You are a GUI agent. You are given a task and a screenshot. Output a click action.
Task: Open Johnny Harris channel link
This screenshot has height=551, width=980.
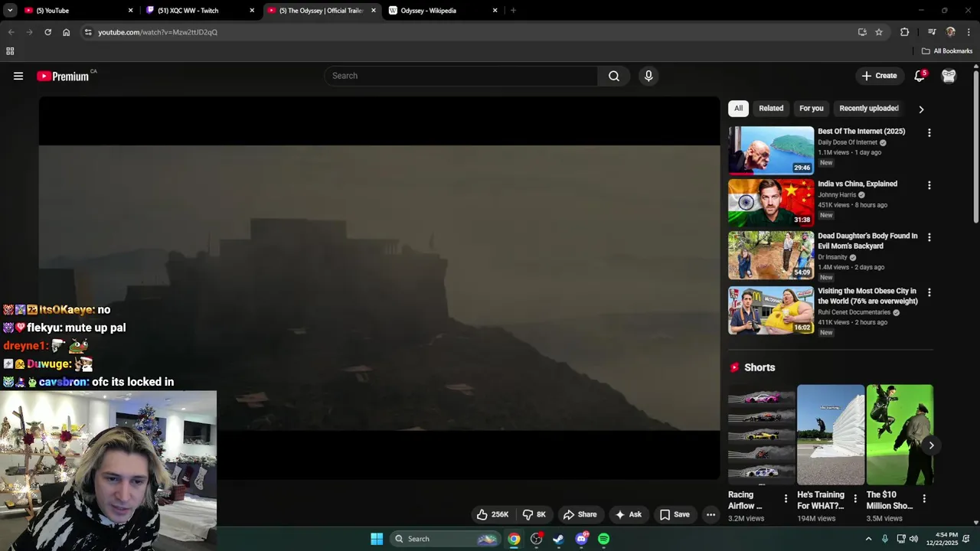(837, 195)
